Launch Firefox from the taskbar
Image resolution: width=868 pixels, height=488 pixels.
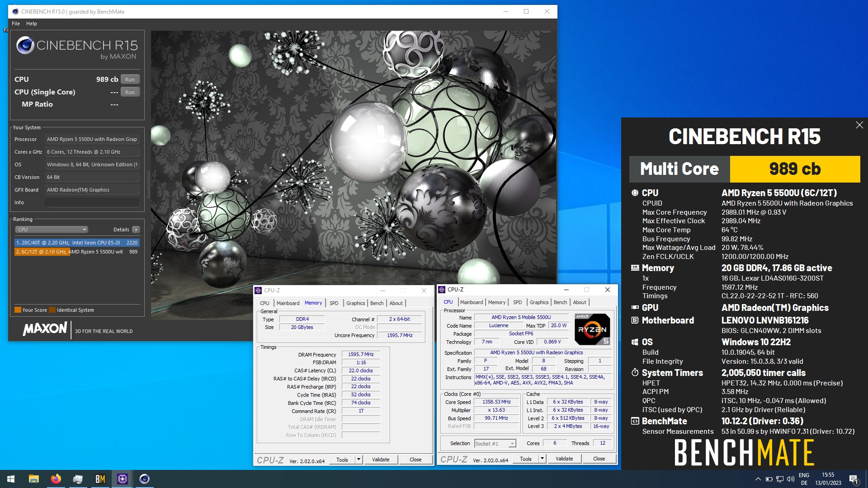(x=56, y=479)
